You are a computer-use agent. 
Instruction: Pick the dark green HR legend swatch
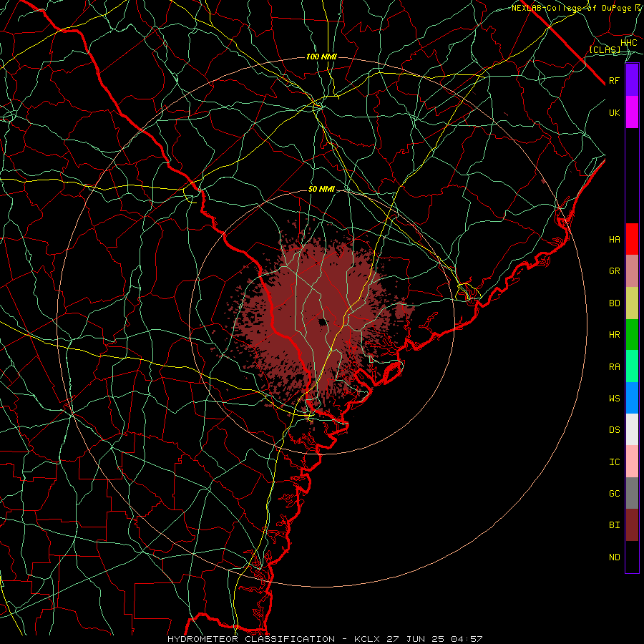point(632,334)
